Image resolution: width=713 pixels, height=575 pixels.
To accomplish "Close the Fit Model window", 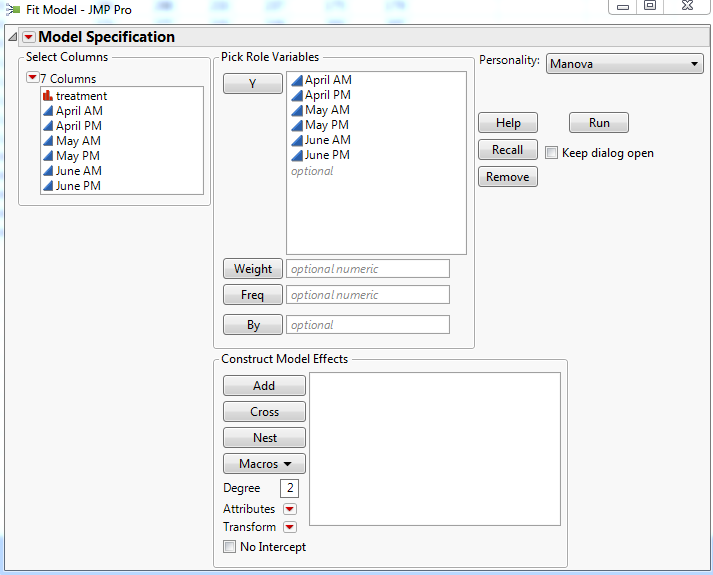I will pyautogui.click(x=687, y=6).
